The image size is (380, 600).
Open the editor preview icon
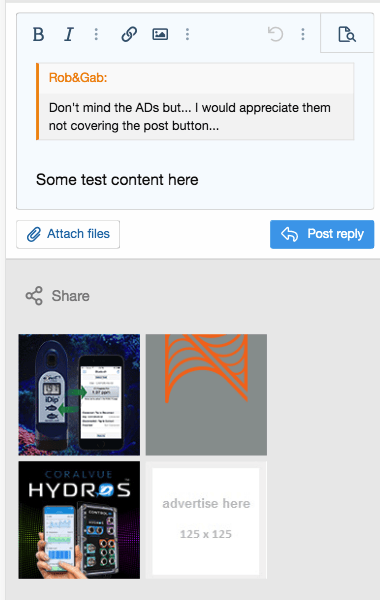point(347,34)
